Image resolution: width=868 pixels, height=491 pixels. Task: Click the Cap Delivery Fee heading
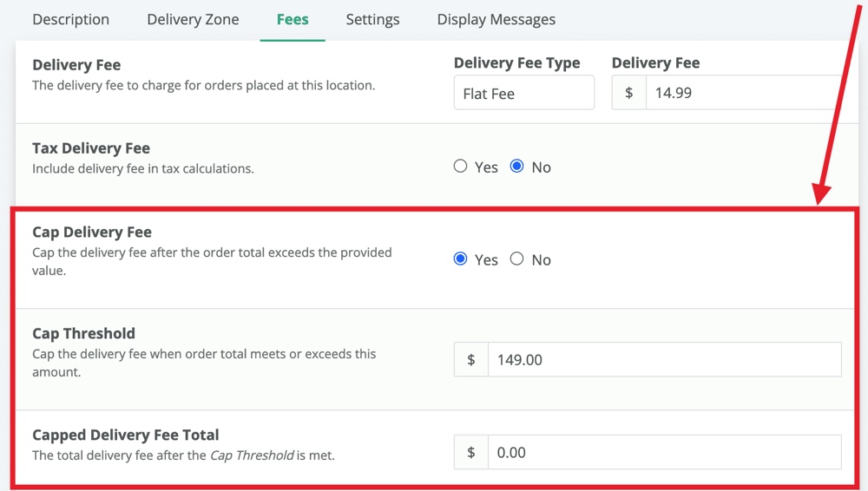(x=92, y=232)
